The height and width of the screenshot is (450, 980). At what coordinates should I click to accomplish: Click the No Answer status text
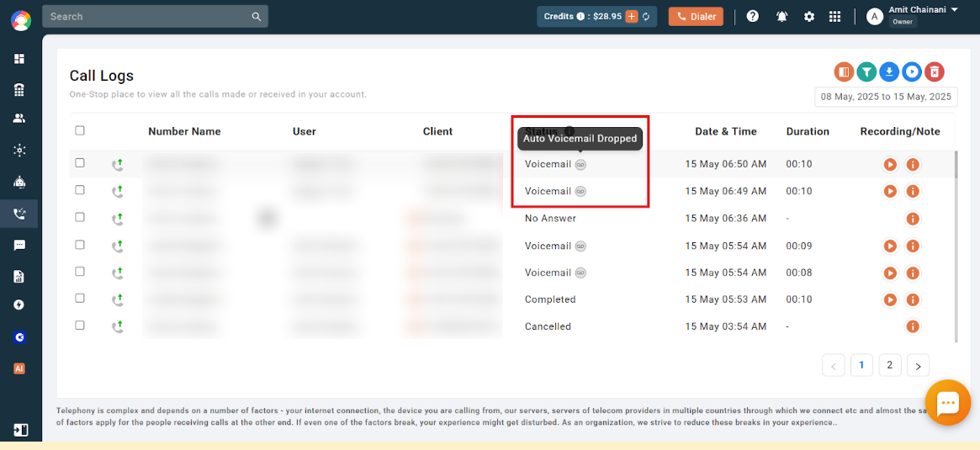(x=551, y=219)
